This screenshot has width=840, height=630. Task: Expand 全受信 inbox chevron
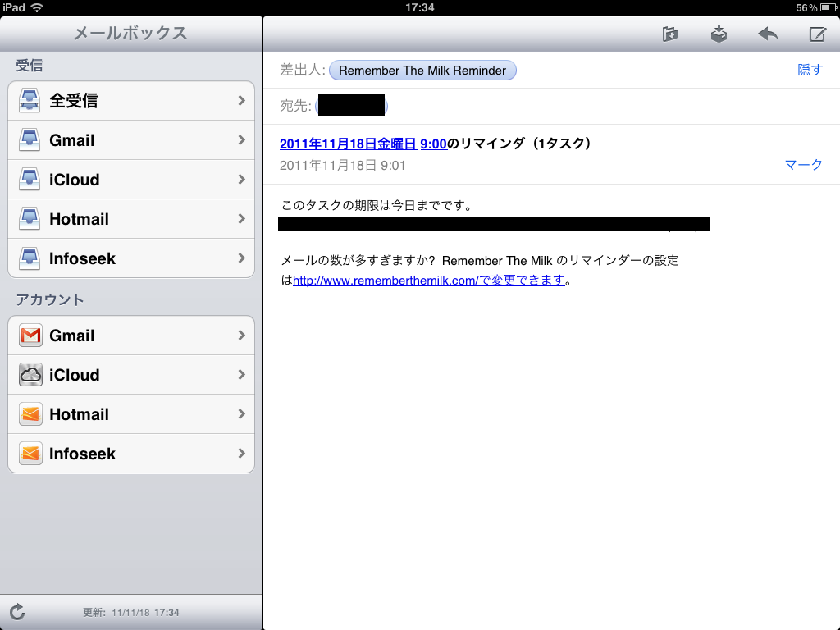coord(242,100)
